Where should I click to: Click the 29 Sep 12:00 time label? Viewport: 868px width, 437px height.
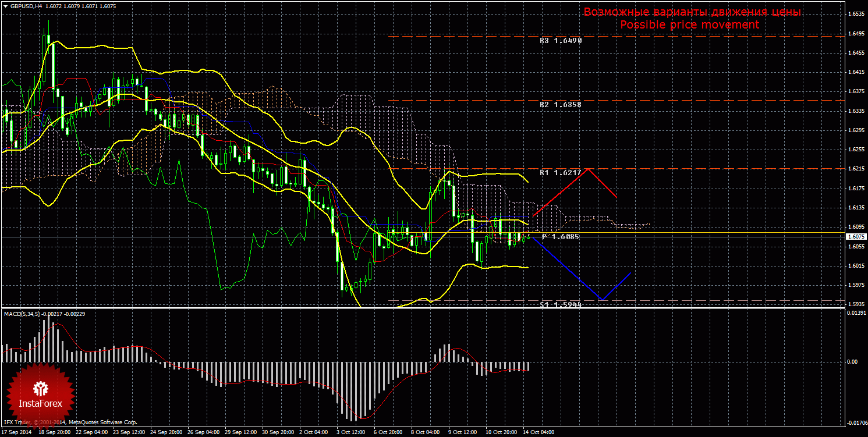241,432
